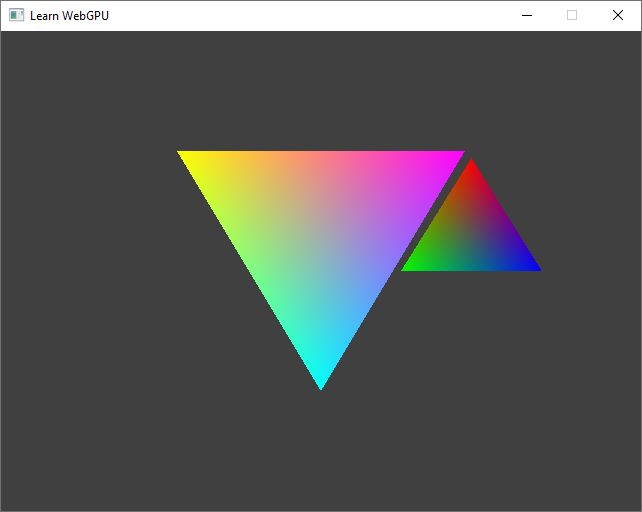Click the cyan bottom tip of the large triangle
The width and height of the screenshot is (642, 512).
321,380
